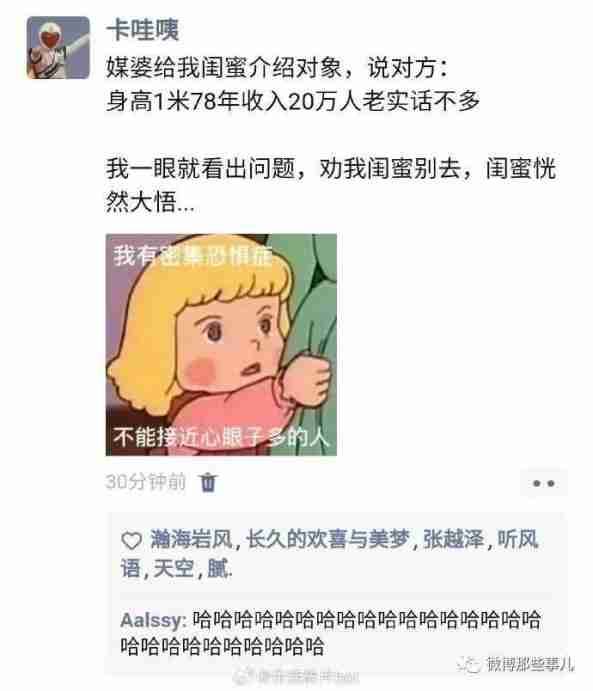The width and height of the screenshot is (593, 691).
Task: Tap the post text about 媒婆 matchmaking
Action: click(x=293, y=85)
